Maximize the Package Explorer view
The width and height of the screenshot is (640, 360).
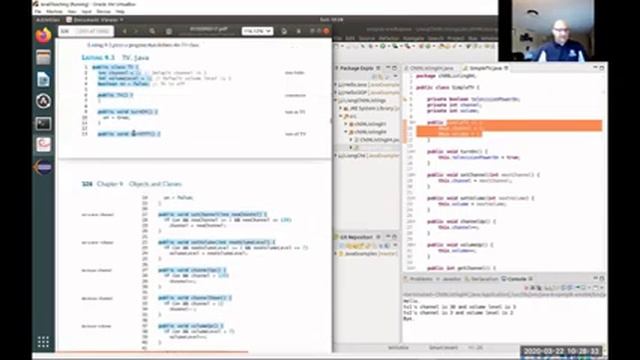[x=395, y=68]
